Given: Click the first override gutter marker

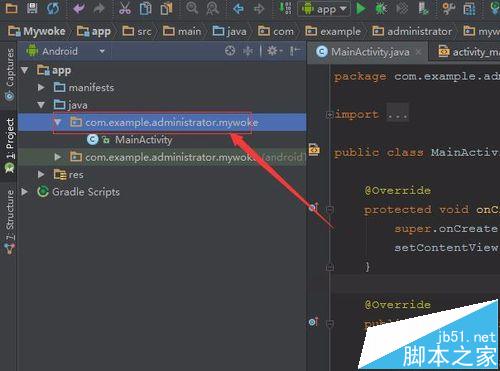Looking at the screenshot, I should coord(313,208).
